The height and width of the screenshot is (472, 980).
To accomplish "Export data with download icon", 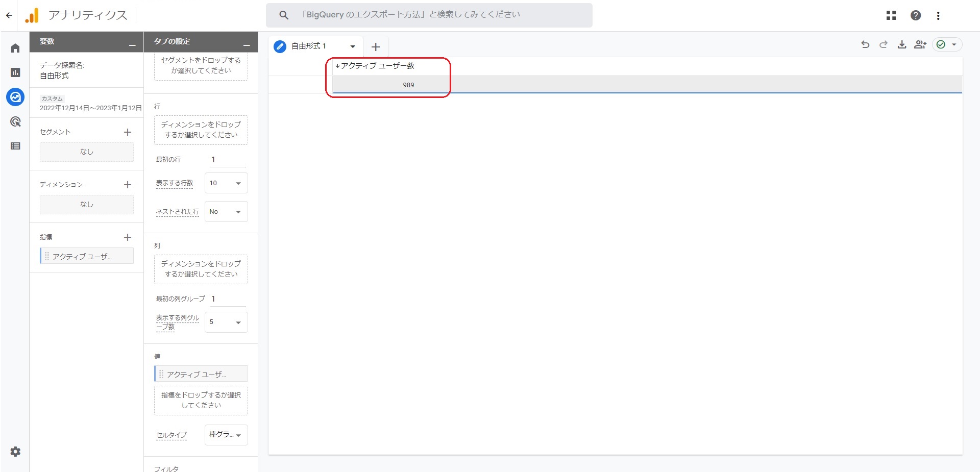I will tap(902, 44).
